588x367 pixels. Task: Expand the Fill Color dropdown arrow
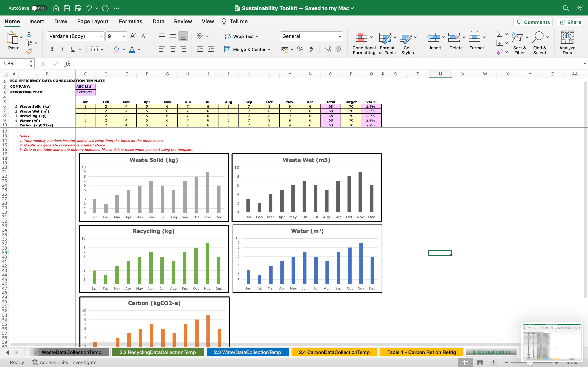click(x=124, y=49)
